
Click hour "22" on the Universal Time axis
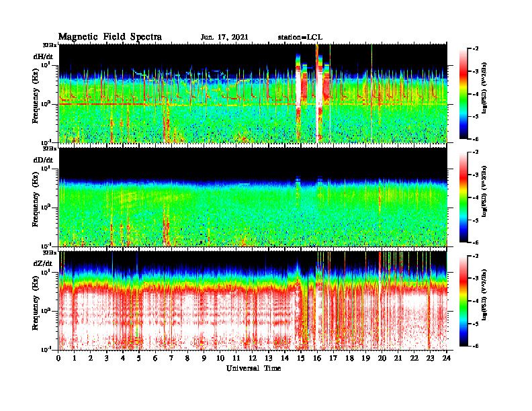(414, 359)
